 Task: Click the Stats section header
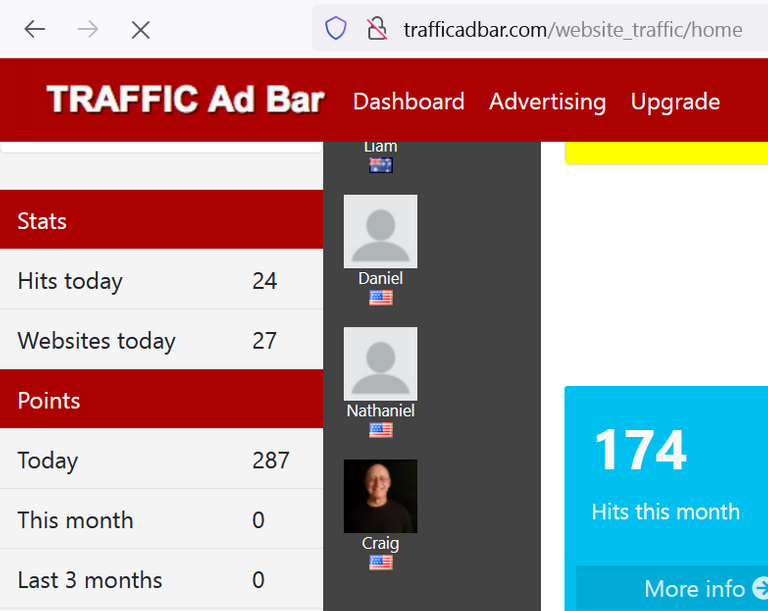(x=162, y=220)
